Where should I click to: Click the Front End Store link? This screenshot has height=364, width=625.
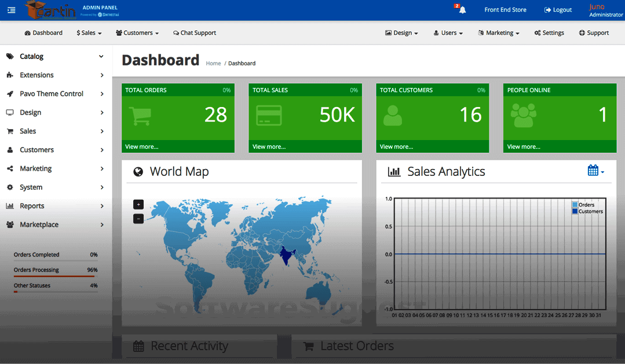505,10
